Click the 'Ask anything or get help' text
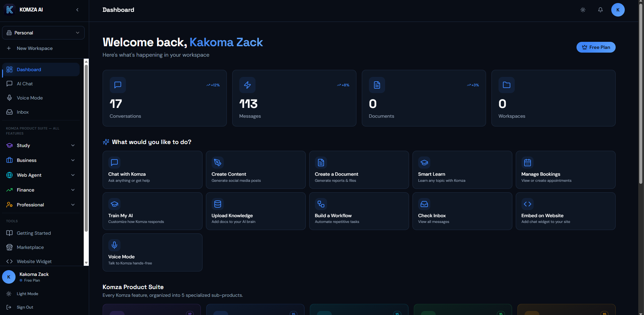The width and height of the screenshot is (644, 315). (x=129, y=181)
